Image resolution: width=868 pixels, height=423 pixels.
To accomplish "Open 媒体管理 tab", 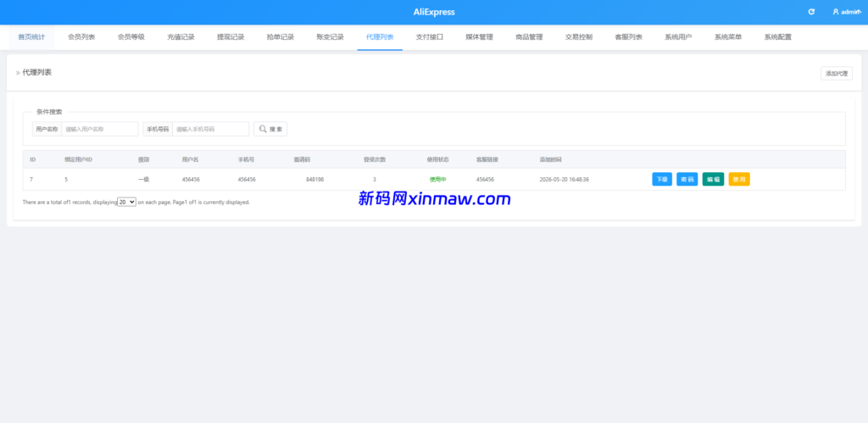I will coord(480,37).
